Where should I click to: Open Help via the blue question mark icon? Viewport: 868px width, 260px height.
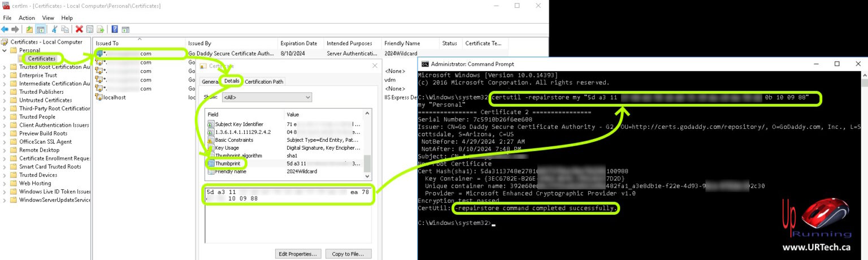(x=115, y=29)
